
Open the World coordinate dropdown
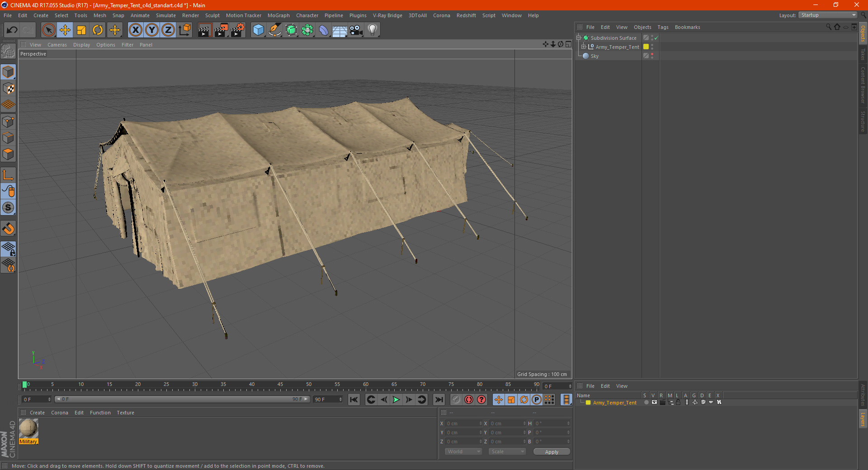coord(463,451)
